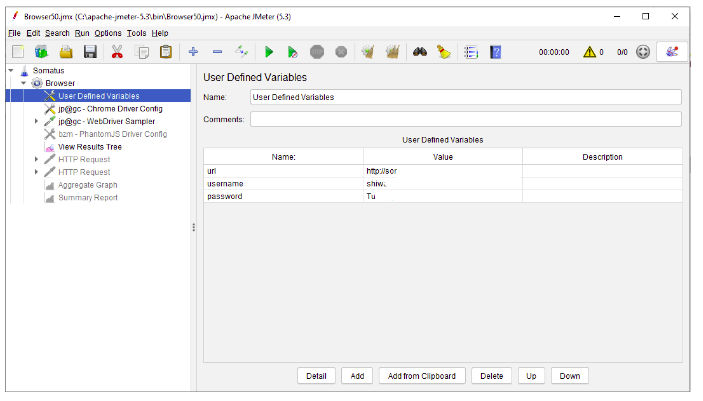
Task: Click the value cell for url
Action: [443, 171]
